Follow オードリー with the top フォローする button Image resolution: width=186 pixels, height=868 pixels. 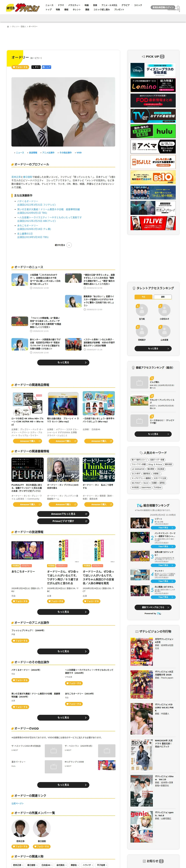pyautogui.click(x=20, y=67)
